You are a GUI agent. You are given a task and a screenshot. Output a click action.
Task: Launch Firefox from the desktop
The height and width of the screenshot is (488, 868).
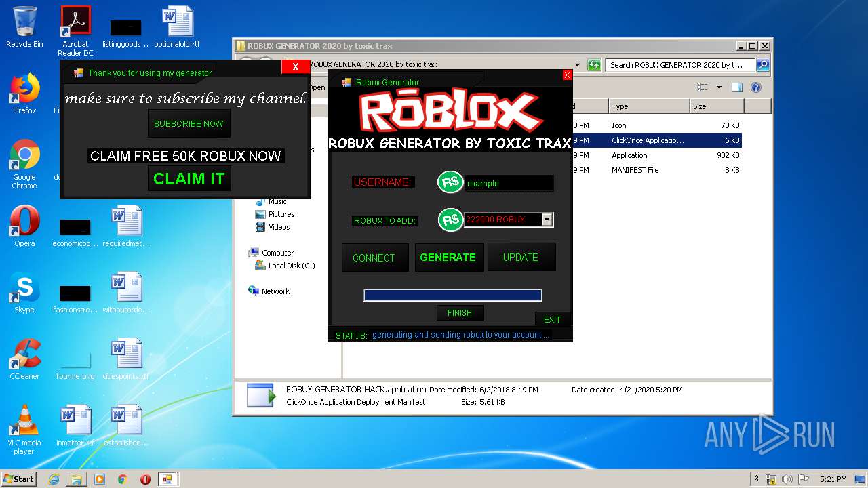click(24, 94)
